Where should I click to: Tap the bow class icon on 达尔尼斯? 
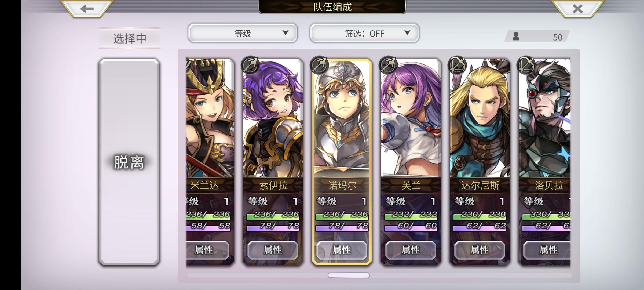[x=457, y=65]
